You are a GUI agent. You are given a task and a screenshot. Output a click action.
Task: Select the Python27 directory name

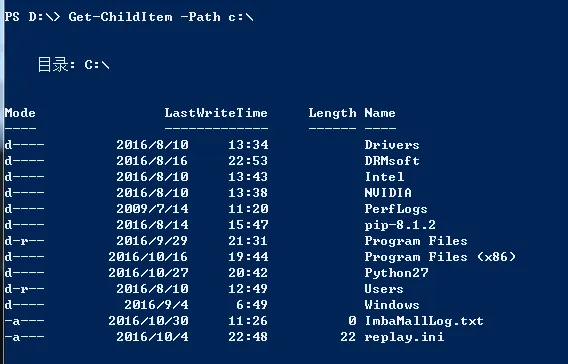coord(396,273)
